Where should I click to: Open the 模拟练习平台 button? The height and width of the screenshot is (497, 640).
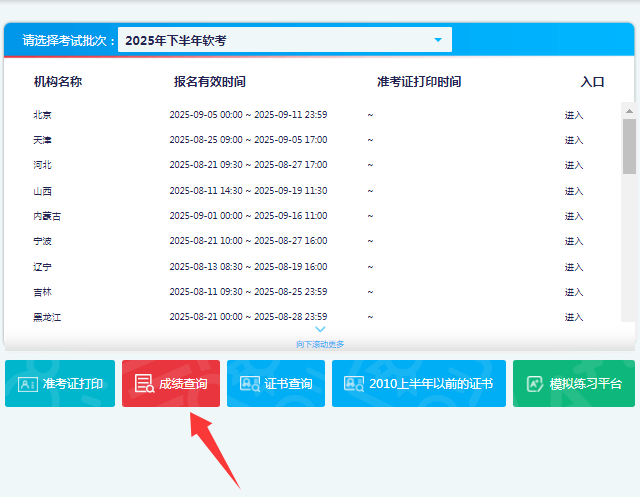pyautogui.click(x=573, y=384)
